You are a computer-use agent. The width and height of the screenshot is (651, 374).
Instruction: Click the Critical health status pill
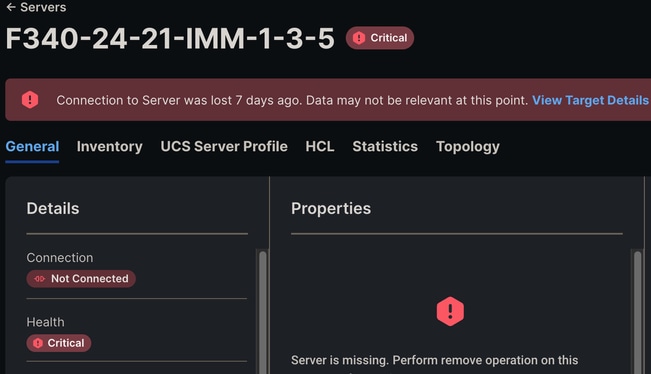(x=59, y=343)
